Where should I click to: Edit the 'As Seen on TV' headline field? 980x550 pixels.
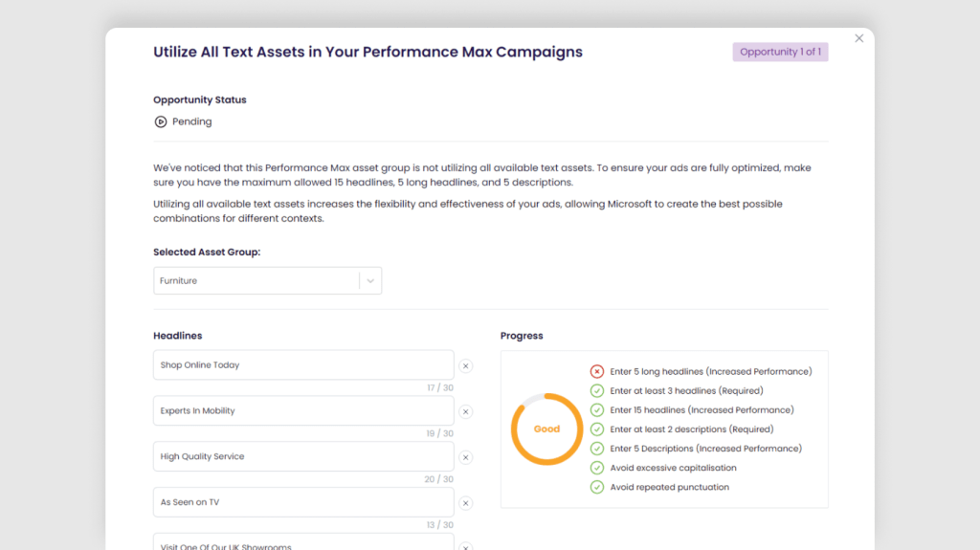[303, 502]
